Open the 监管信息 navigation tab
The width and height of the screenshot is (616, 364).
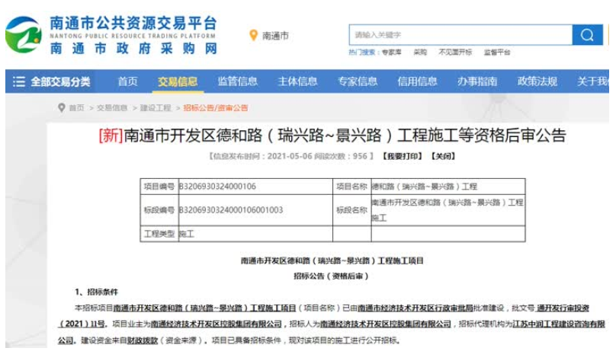point(238,81)
